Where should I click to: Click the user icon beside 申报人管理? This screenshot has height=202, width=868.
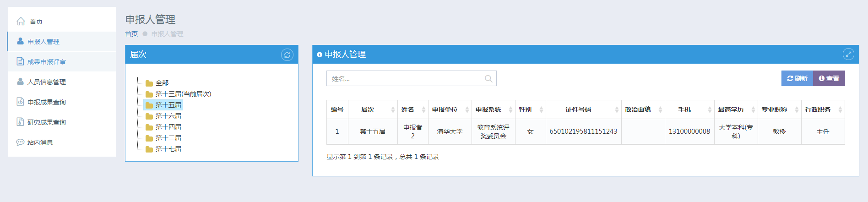pyautogui.click(x=20, y=41)
